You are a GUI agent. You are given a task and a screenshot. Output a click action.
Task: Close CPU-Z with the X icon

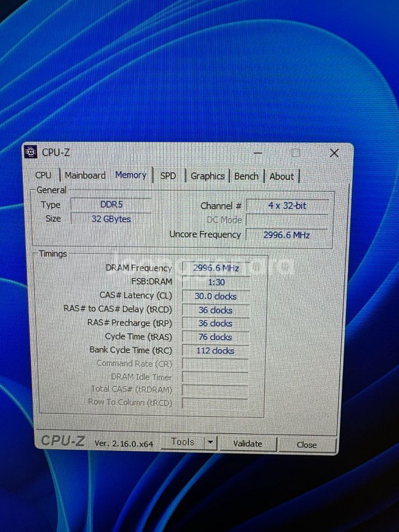pyautogui.click(x=335, y=154)
